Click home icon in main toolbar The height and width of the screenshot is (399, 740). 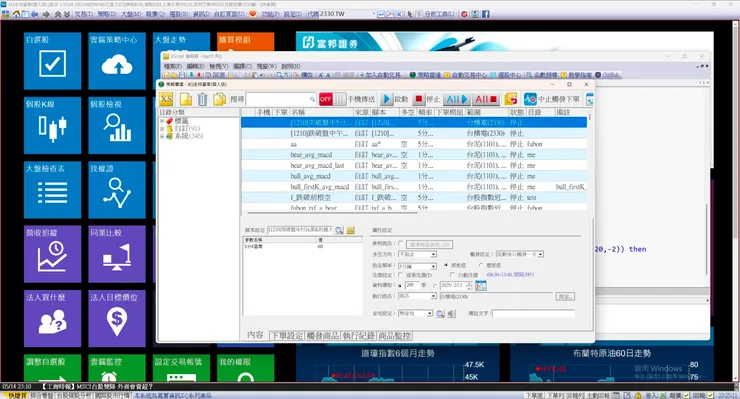pos(16,14)
